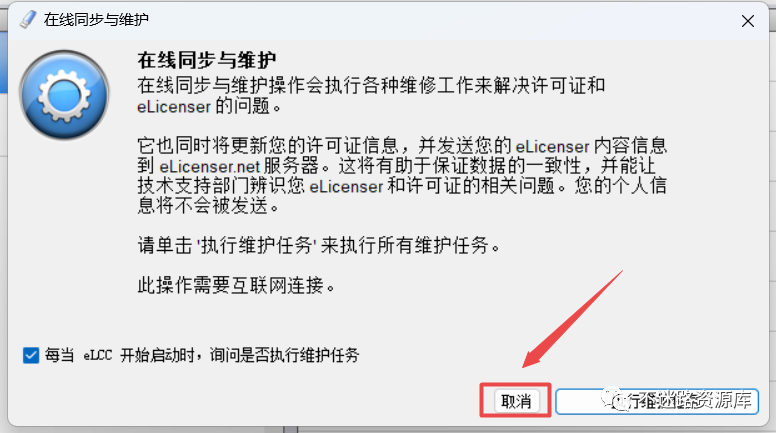
Task: Click the eLicenser word before 的问题
Action: pyautogui.click(x=174, y=106)
